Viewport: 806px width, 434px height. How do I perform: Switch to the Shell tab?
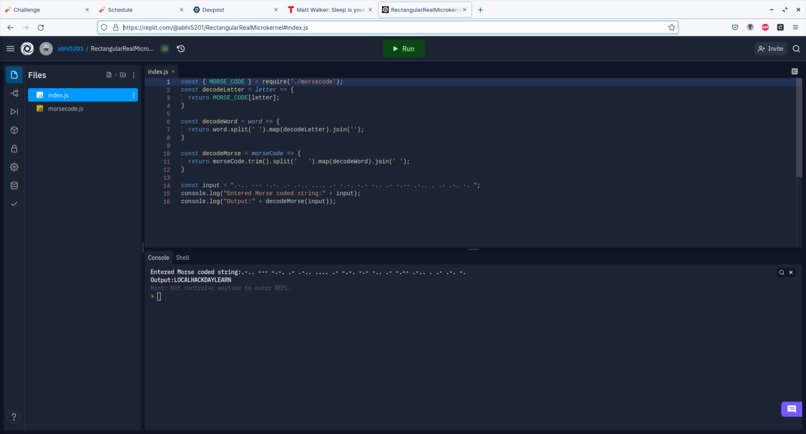click(182, 258)
